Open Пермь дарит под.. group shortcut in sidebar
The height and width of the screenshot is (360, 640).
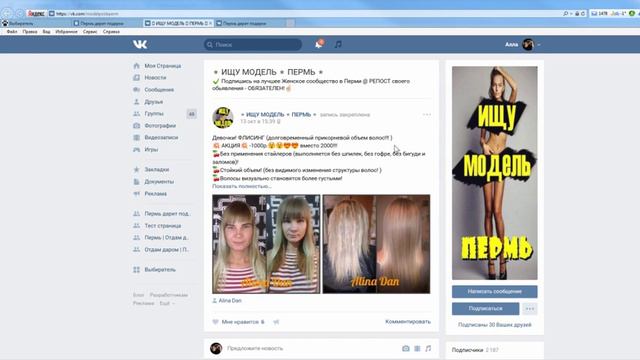(167, 213)
